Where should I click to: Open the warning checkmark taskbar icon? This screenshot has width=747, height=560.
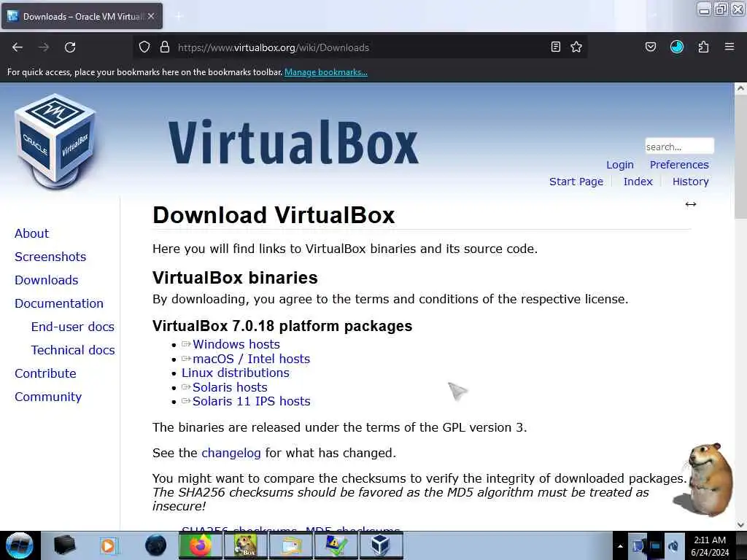[336, 545]
